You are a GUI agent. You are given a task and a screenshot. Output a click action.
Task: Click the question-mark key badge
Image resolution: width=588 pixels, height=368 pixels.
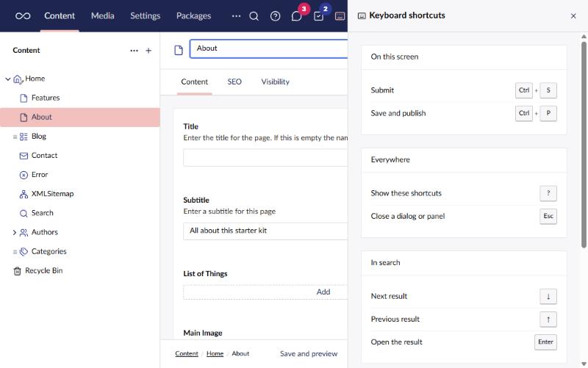coord(548,193)
